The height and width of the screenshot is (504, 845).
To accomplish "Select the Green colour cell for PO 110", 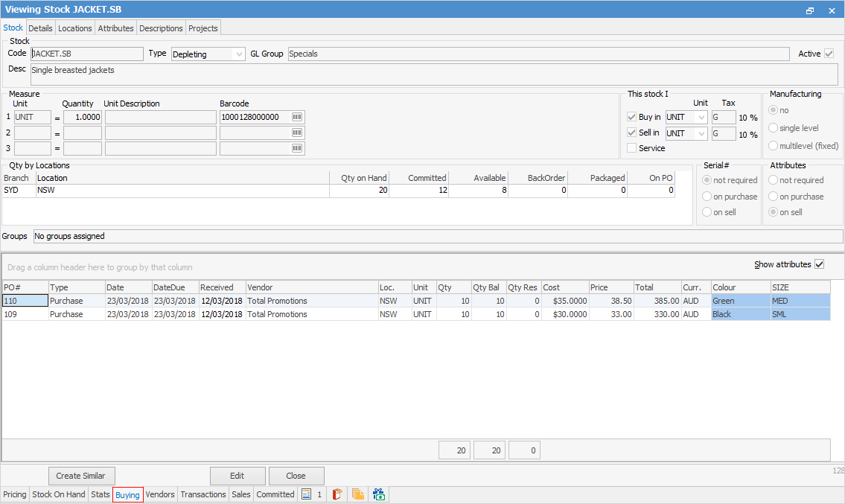I will click(x=740, y=301).
